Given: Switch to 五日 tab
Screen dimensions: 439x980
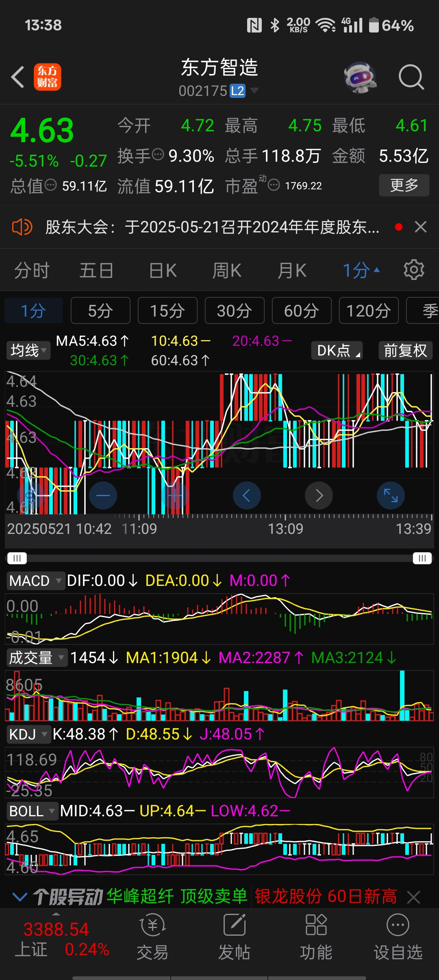Looking at the screenshot, I should coord(96,270).
